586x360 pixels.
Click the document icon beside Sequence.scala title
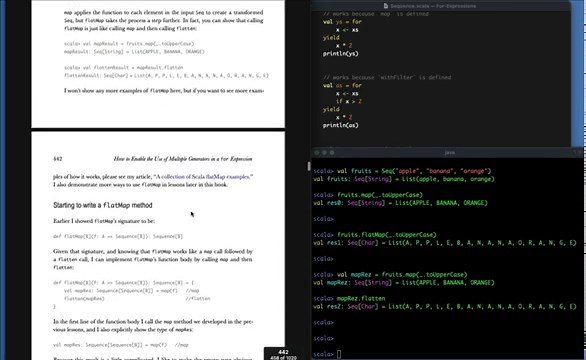point(386,6)
